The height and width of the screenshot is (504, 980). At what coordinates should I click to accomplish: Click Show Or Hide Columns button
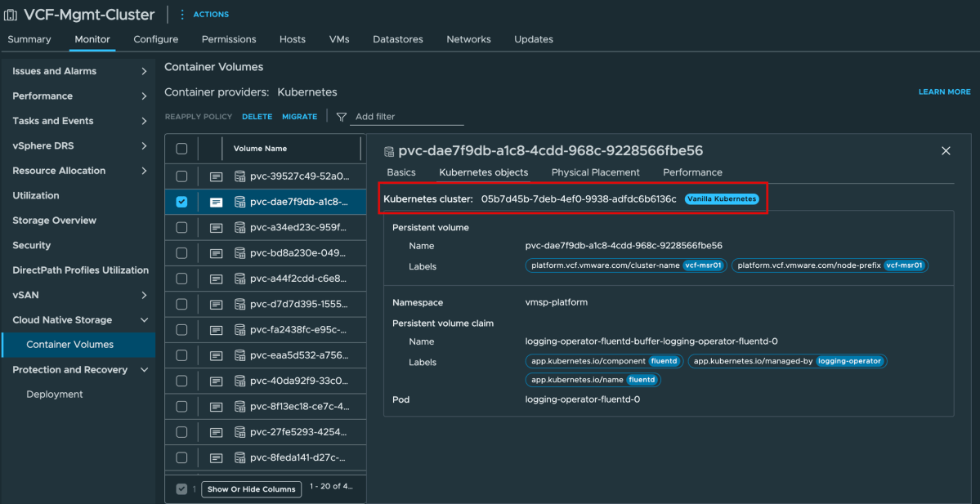251,489
